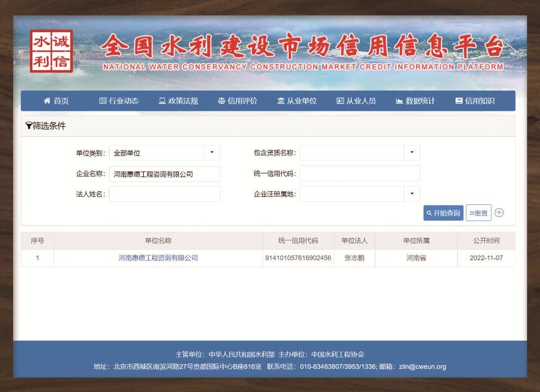540x392 pixels.
Task: Switch to the 从业人员 page
Action: tap(357, 100)
